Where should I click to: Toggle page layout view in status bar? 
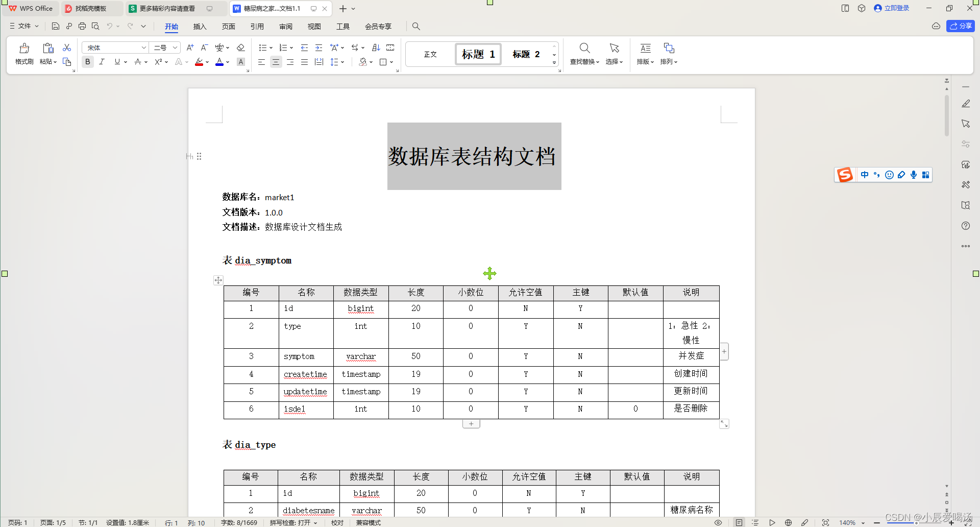coord(739,522)
